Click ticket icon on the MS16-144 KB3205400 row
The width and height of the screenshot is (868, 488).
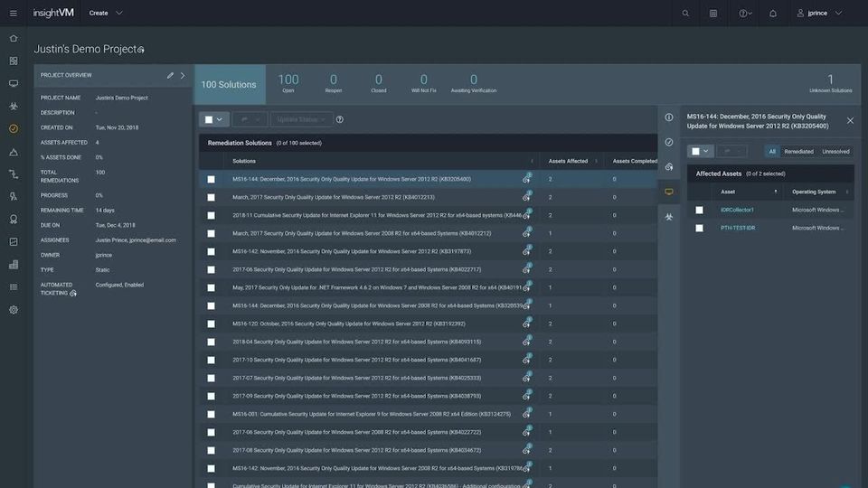tap(526, 178)
